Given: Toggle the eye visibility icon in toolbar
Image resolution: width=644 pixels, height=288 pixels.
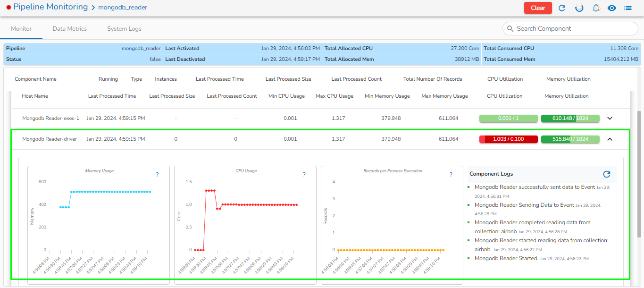Looking at the screenshot, I should 612,8.
